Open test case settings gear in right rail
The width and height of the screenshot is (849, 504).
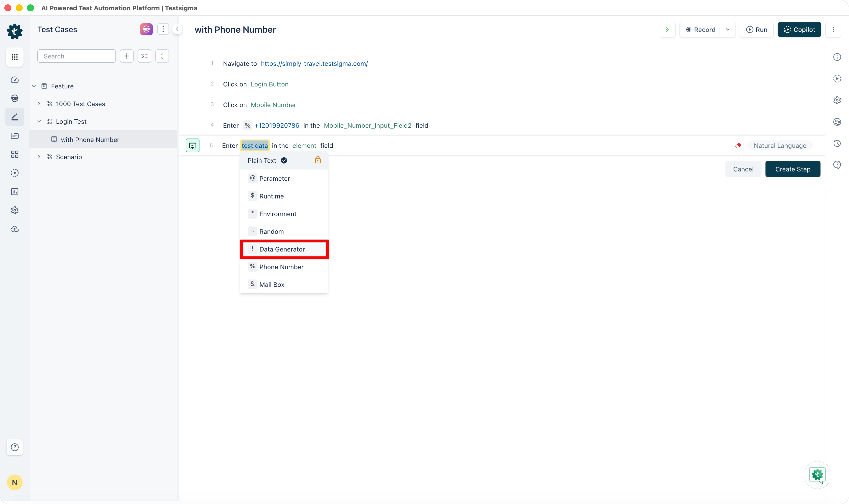click(837, 100)
